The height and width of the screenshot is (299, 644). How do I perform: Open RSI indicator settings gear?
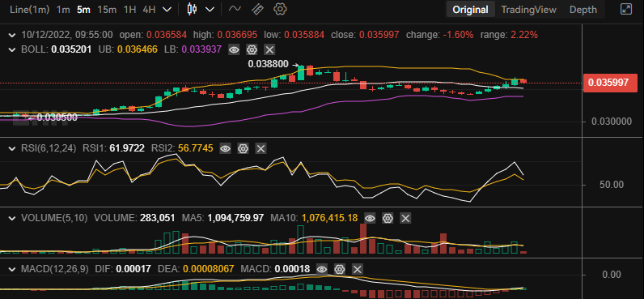tap(243, 148)
